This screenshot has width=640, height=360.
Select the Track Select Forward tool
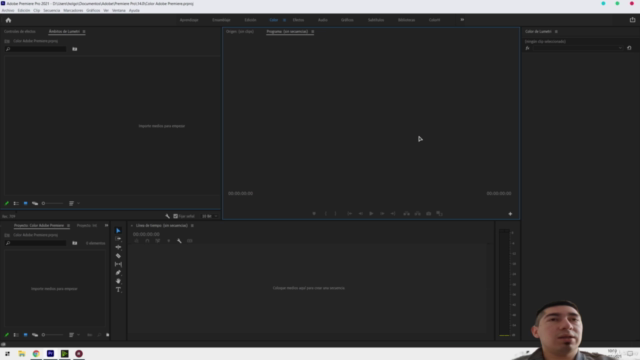118,239
